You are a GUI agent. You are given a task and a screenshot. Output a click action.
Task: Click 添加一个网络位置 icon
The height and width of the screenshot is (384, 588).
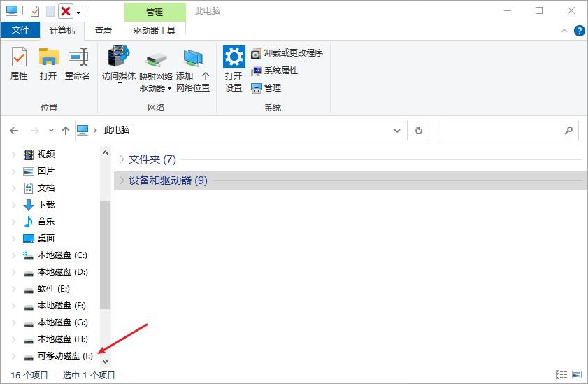tap(193, 71)
